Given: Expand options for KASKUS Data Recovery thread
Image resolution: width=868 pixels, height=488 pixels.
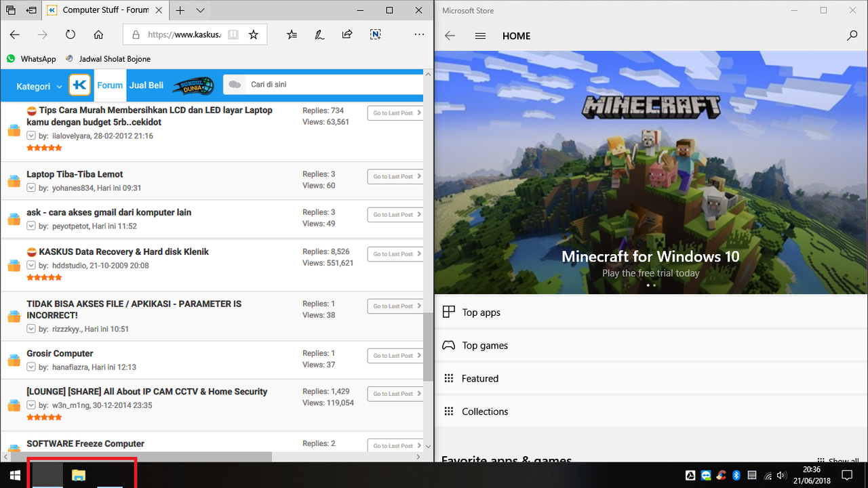Looking at the screenshot, I should (x=31, y=265).
